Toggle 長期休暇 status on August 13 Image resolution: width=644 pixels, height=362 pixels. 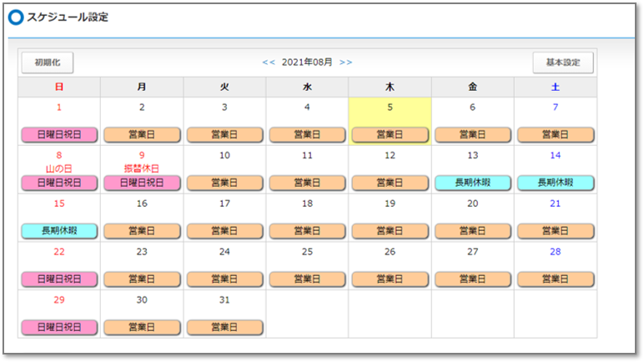pyautogui.click(x=472, y=182)
